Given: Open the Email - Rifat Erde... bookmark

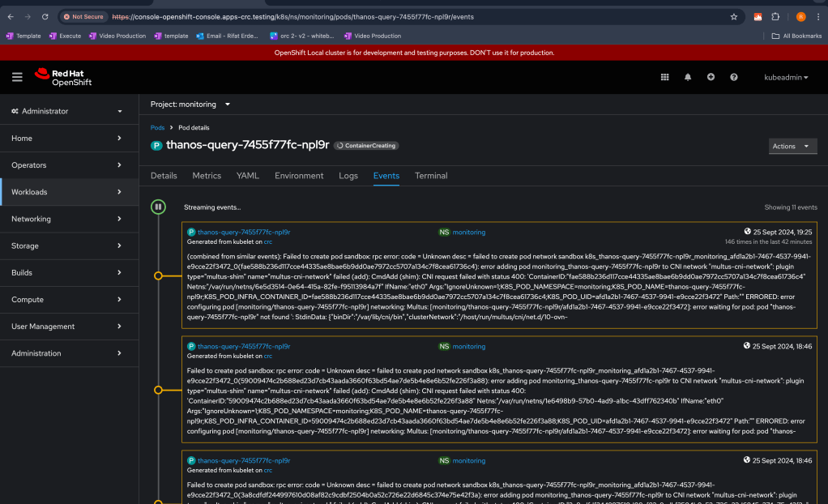Looking at the screenshot, I should [x=227, y=36].
